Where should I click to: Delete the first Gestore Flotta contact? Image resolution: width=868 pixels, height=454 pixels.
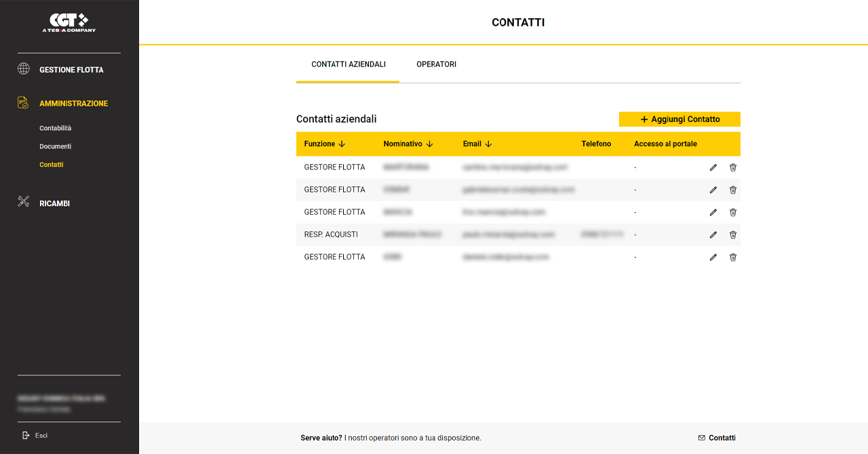(733, 167)
